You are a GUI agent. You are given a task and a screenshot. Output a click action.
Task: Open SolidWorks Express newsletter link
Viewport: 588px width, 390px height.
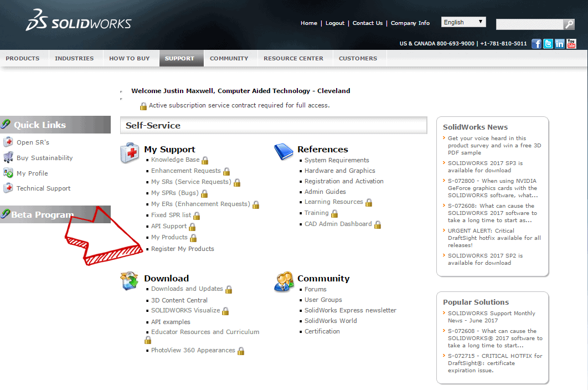tap(350, 310)
